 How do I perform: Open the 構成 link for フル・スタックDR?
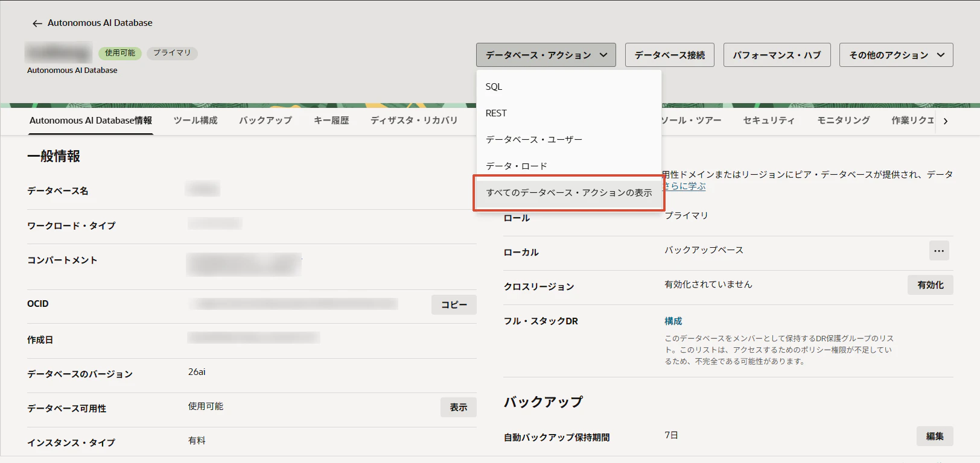pos(673,321)
